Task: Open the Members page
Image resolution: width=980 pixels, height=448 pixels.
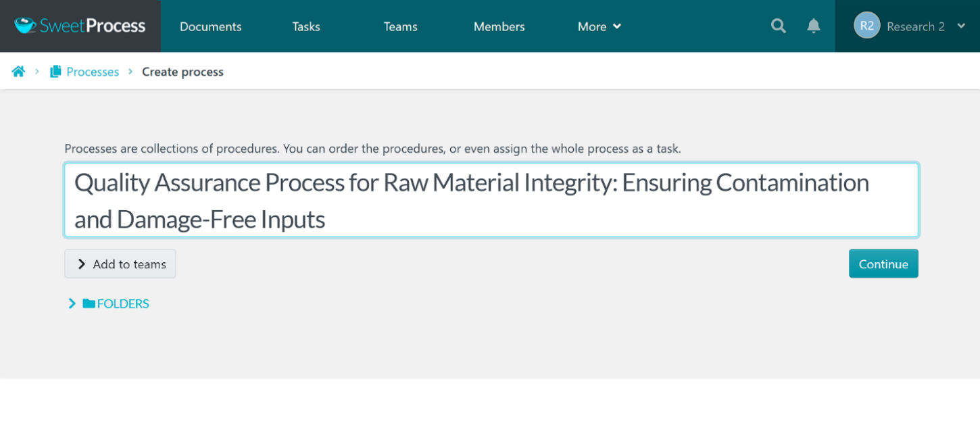Action: point(499,26)
